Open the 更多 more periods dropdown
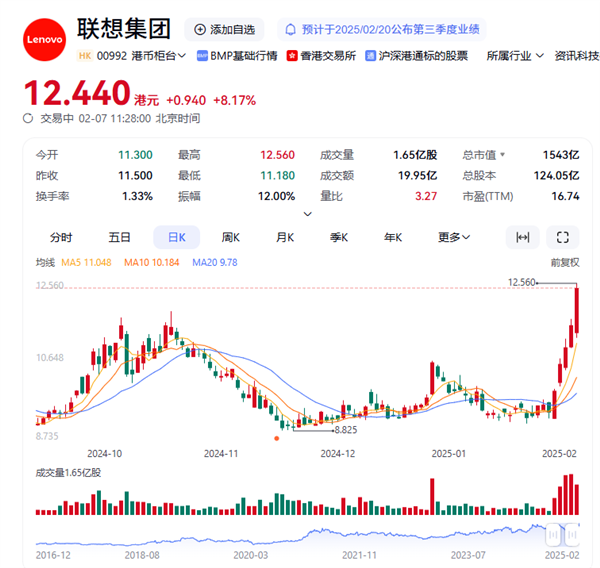The image size is (600, 568). tap(453, 237)
